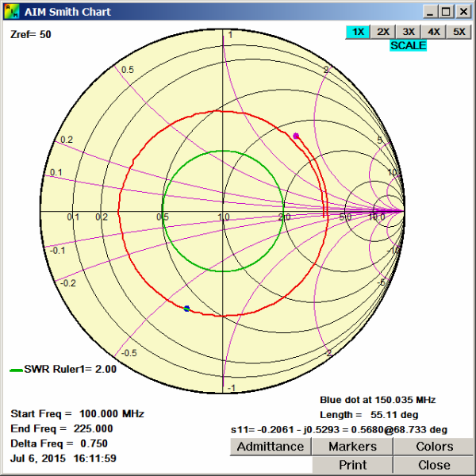Click the AIM application icon in title bar

point(12,12)
